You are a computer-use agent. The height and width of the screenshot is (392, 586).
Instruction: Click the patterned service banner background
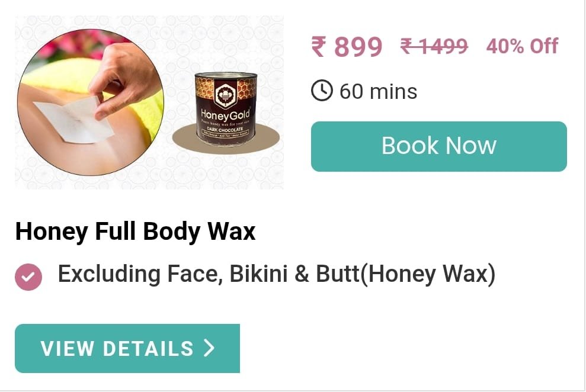coord(149,102)
